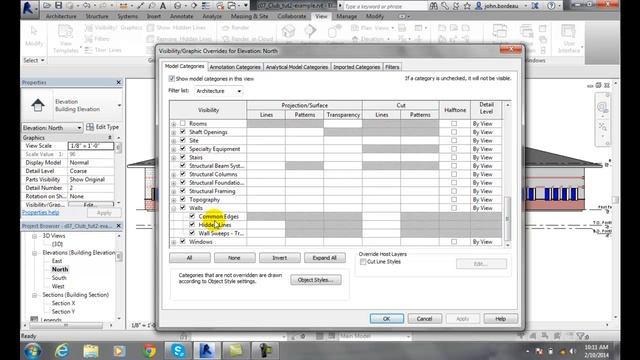The height and width of the screenshot is (360, 640).
Task: Click the View Scale input field
Action: (x=91, y=146)
